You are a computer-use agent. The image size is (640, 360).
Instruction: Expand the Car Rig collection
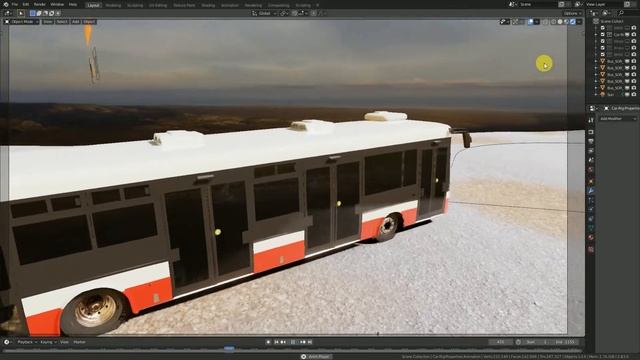[596, 35]
